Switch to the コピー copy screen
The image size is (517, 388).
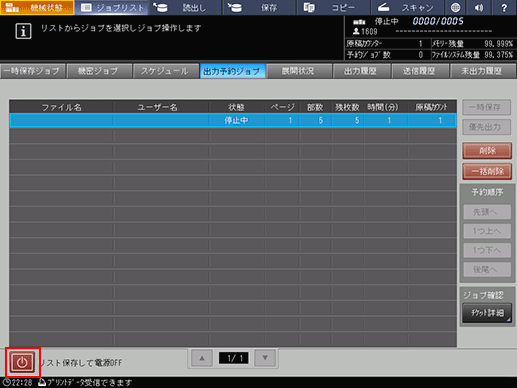point(333,7)
